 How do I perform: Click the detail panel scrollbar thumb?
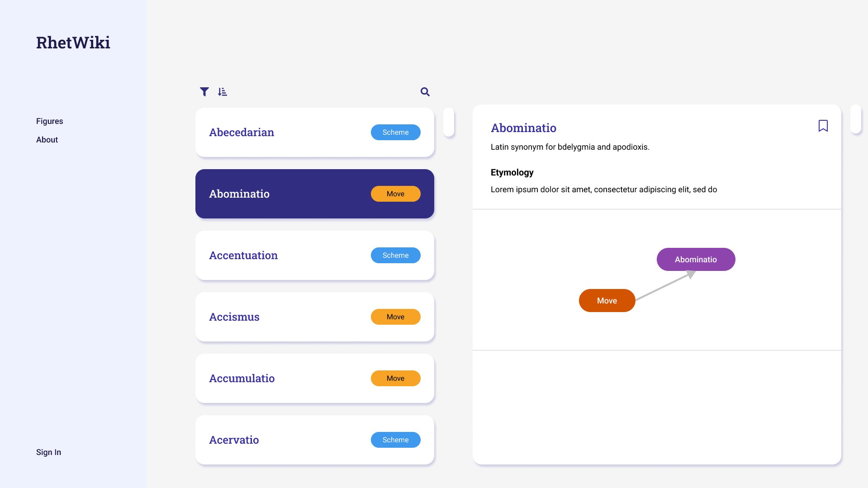click(855, 119)
